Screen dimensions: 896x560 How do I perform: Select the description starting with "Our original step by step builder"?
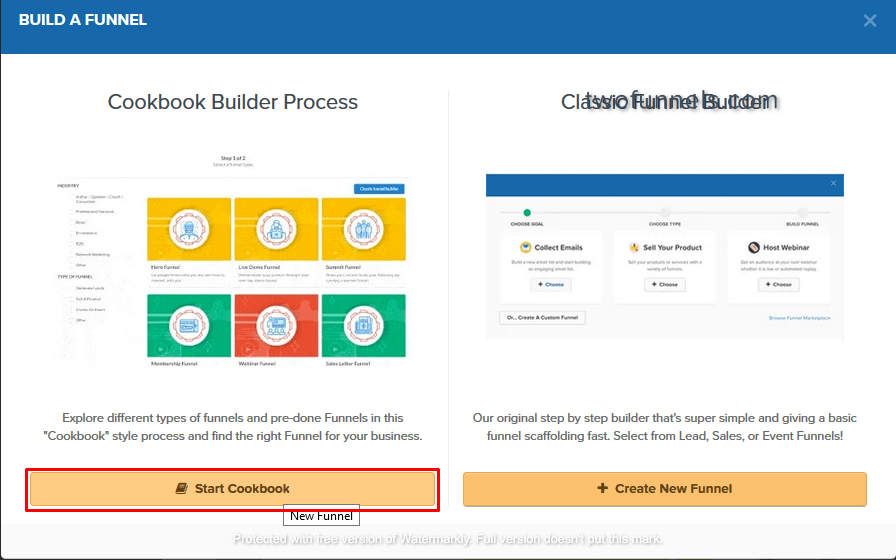665,427
